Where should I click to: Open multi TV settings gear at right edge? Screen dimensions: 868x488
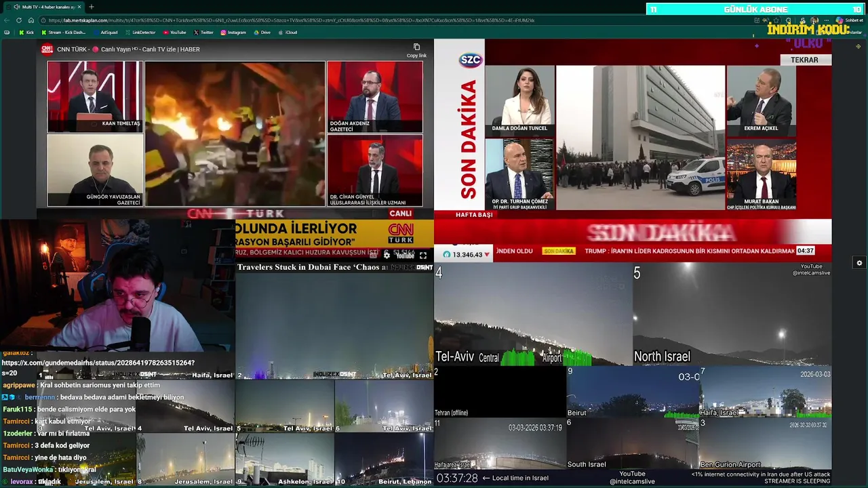[859, 263]
